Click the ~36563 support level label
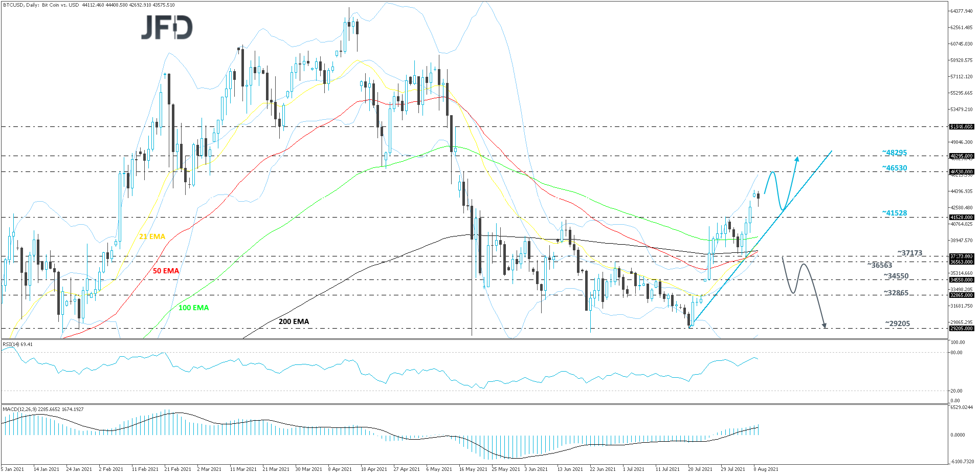980x475 pixels. [x=880, y=265]
